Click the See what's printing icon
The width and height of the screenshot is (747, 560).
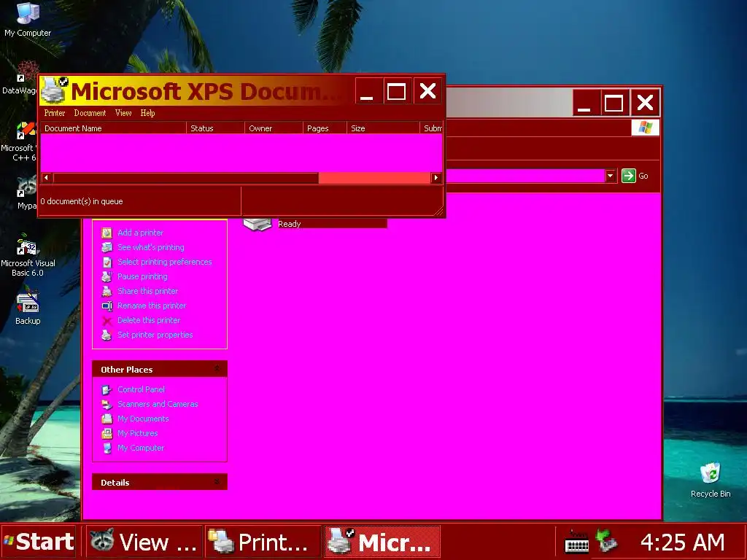(x=107, y=247)
